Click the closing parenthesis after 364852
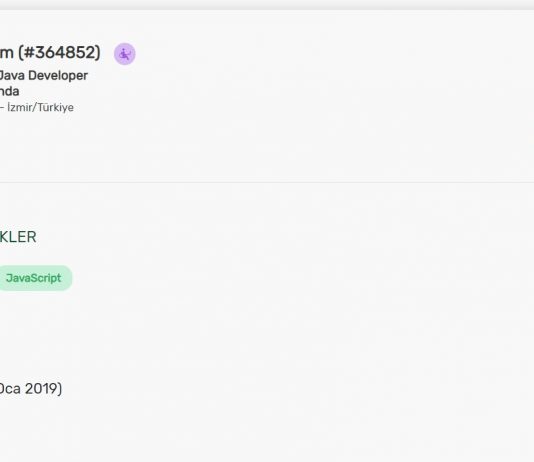The height and width of the screenshot is (462, 534). click(x=97, y=52)
